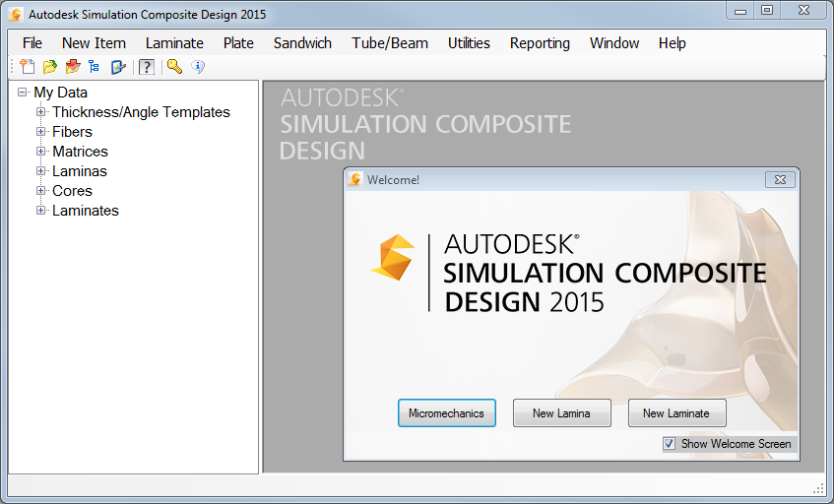Open the Laminate menu
Image resolution: width=834 pixels, height=504 pixels.
click(174, 43)
